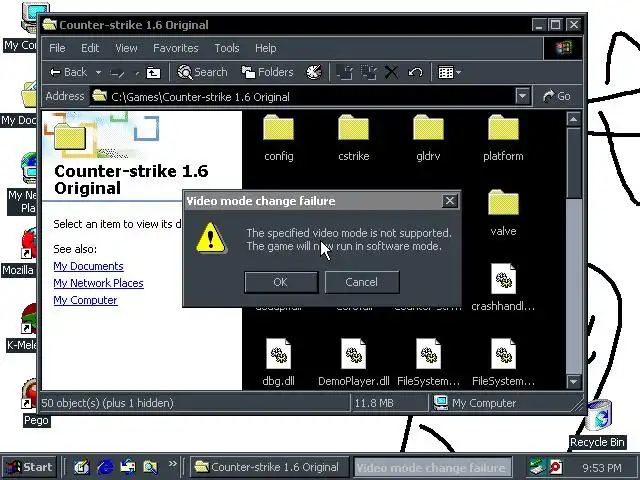Image resolution: width=640 pixels, height=480 pixels.
Task: Click the Copy To toolbar icon
Action: (x=369, y=73)
